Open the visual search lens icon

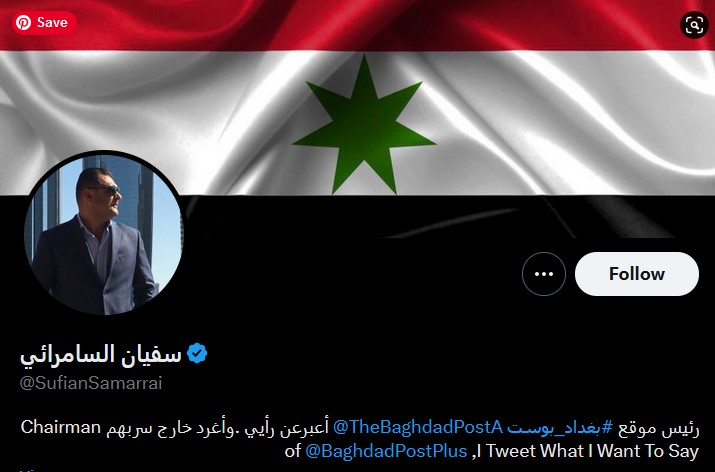694,25
